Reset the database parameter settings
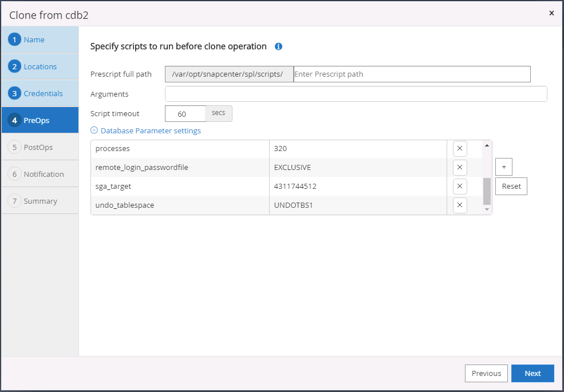 (511, 187)
